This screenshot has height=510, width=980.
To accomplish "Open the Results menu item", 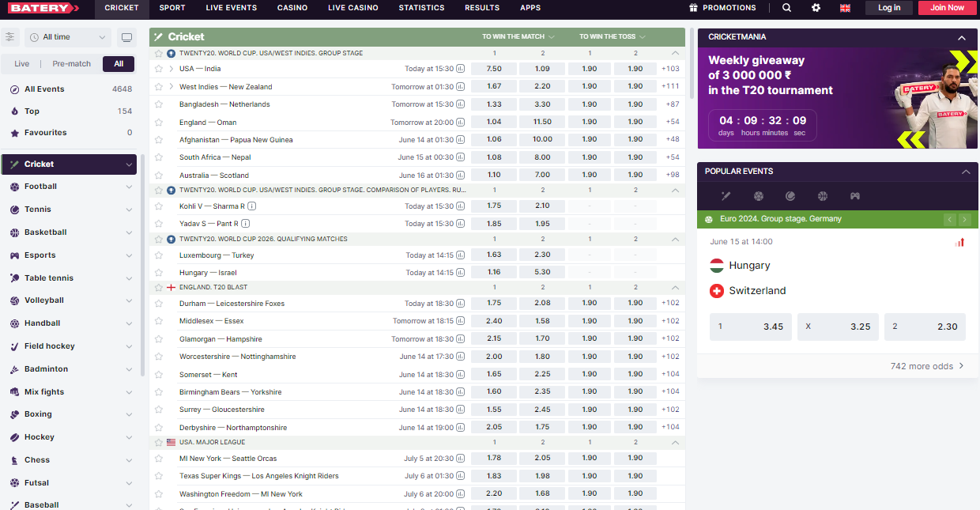I will coord(482,8).
